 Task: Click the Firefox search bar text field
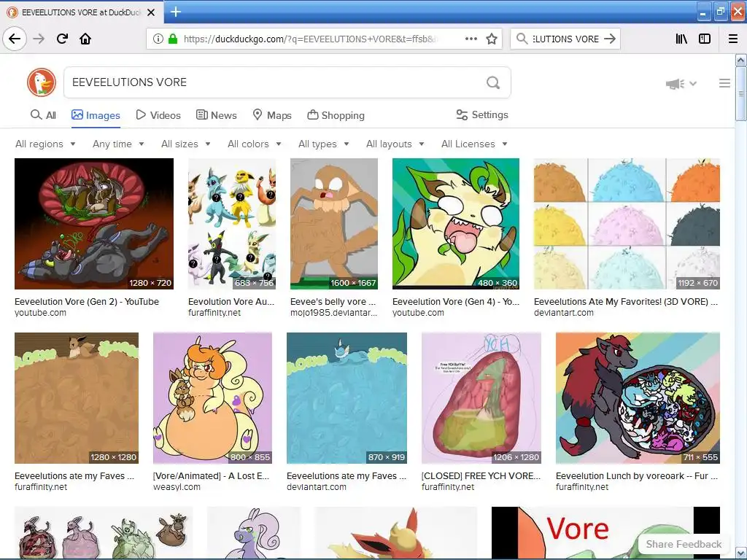(x=565, y=39)
